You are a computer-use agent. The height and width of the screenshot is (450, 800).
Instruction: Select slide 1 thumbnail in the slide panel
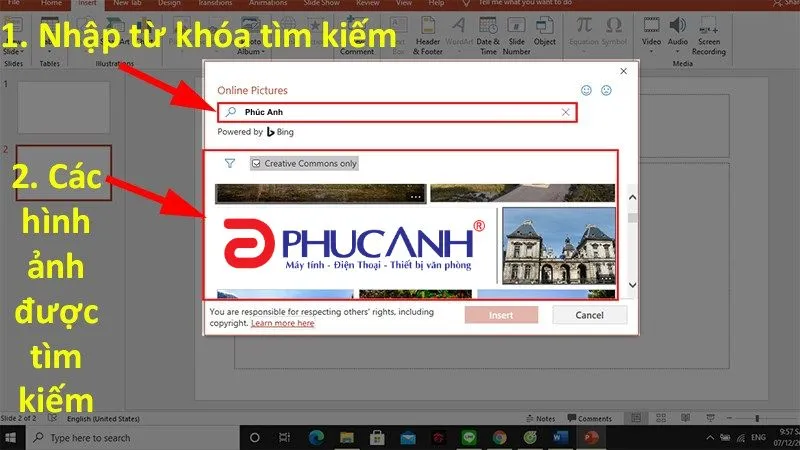[64, 108]
